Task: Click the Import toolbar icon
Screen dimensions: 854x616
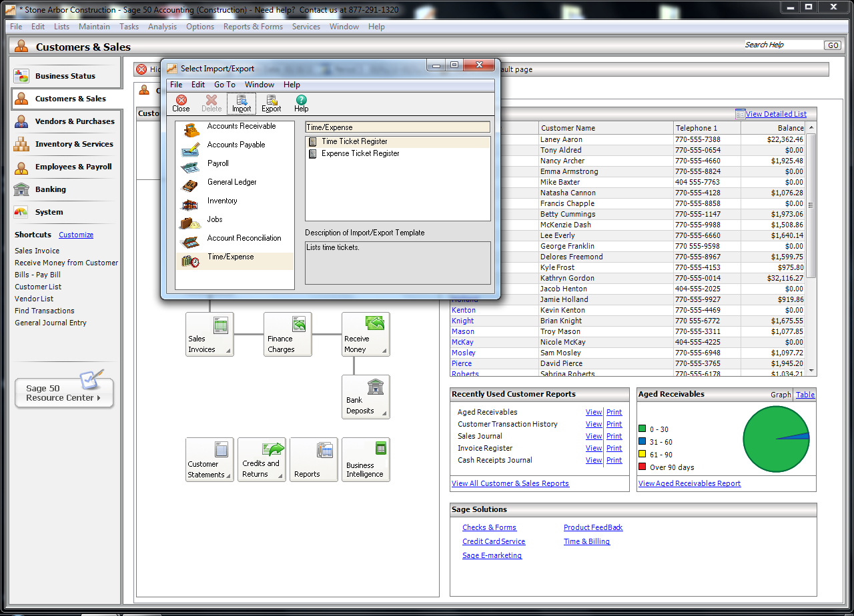Action: click(241, 103)
